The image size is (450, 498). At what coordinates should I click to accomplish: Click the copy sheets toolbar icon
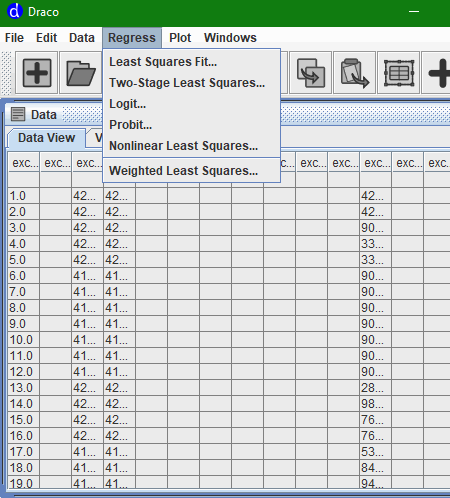coord(310,73)
